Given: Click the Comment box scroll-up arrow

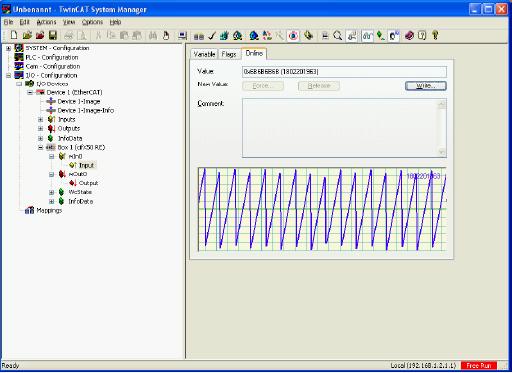Looking at the screenshot, I should click(442, 104).
